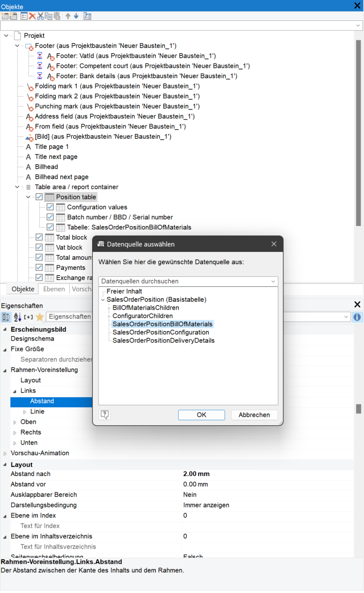Delete selected object with red X icon
This screenshot has width=364, height=593.
pyautogui.click(x=32, y=16)
